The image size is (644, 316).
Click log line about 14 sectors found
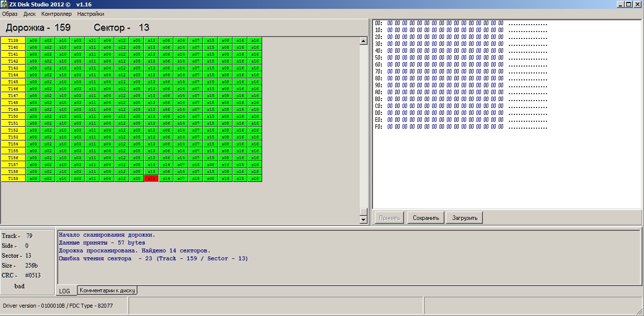pyautogui.click(x=135, y=250)
